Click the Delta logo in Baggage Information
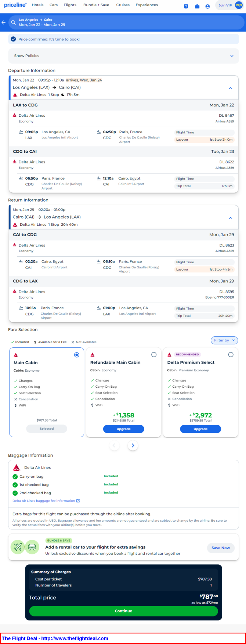246x644 pixels. coord(17,468)
